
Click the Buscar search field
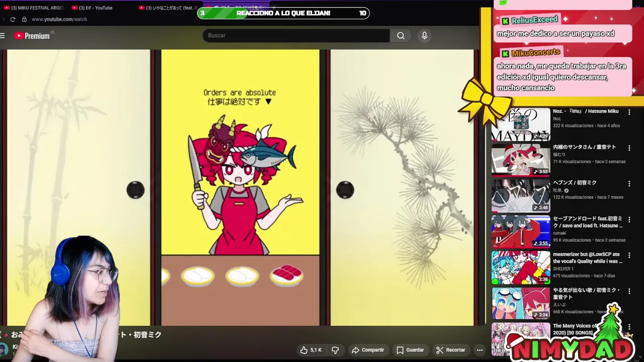pos(296,36)
